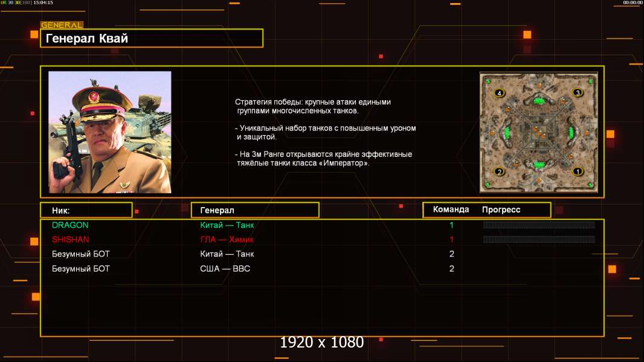Click the battlefield minimap preview

click(x=539, y=132)
